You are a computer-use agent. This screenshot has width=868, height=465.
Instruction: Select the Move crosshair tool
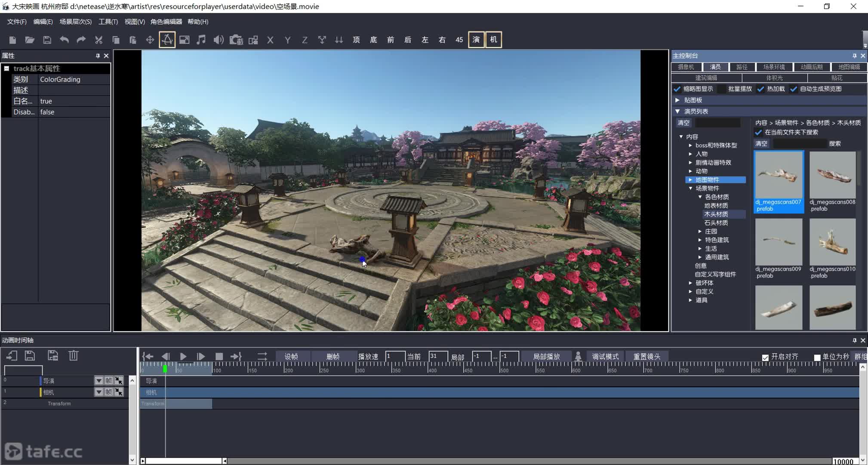(150, 40)
